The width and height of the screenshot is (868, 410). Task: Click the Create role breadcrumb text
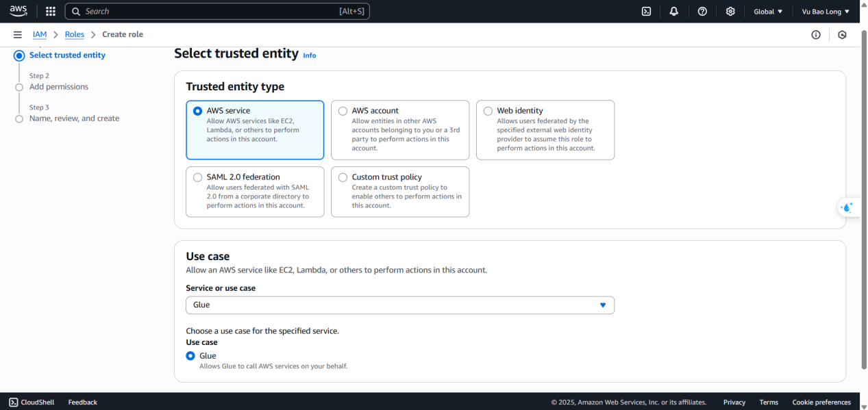point(123,34)
